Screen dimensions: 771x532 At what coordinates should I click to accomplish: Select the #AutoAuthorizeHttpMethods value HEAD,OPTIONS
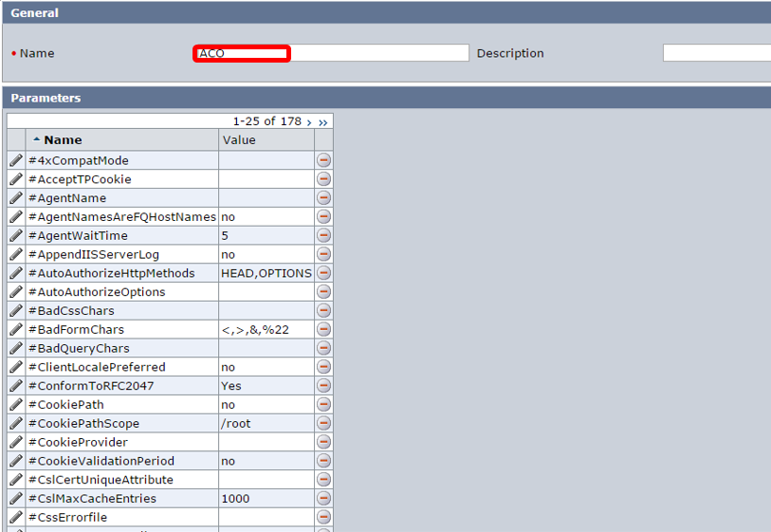pyautogui.click(x=266, y=273)
